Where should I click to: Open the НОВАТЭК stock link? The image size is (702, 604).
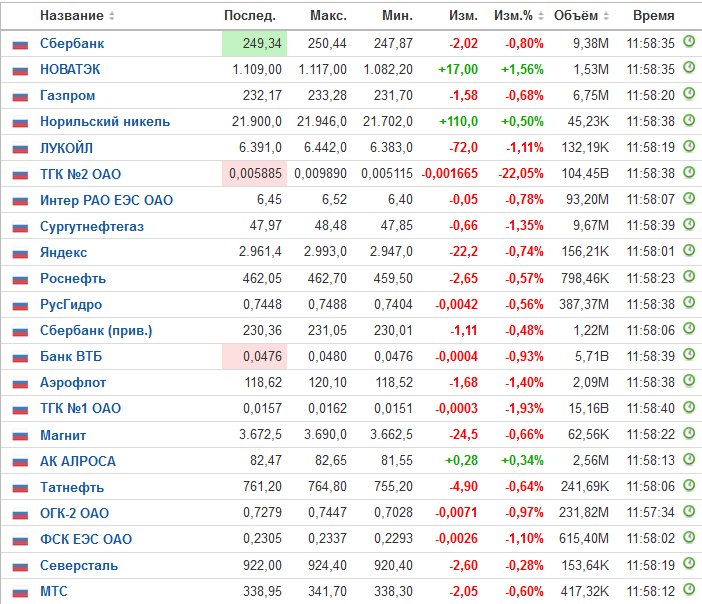70,69
